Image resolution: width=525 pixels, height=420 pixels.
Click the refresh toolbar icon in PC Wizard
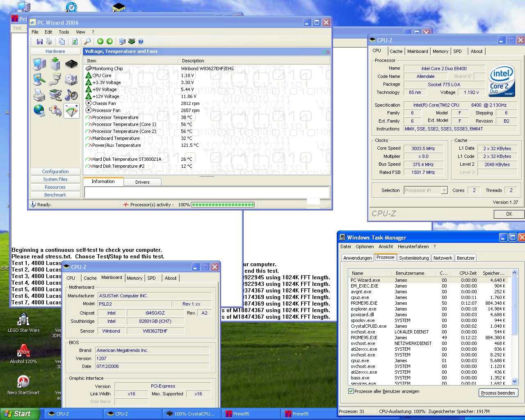(75, 41)
